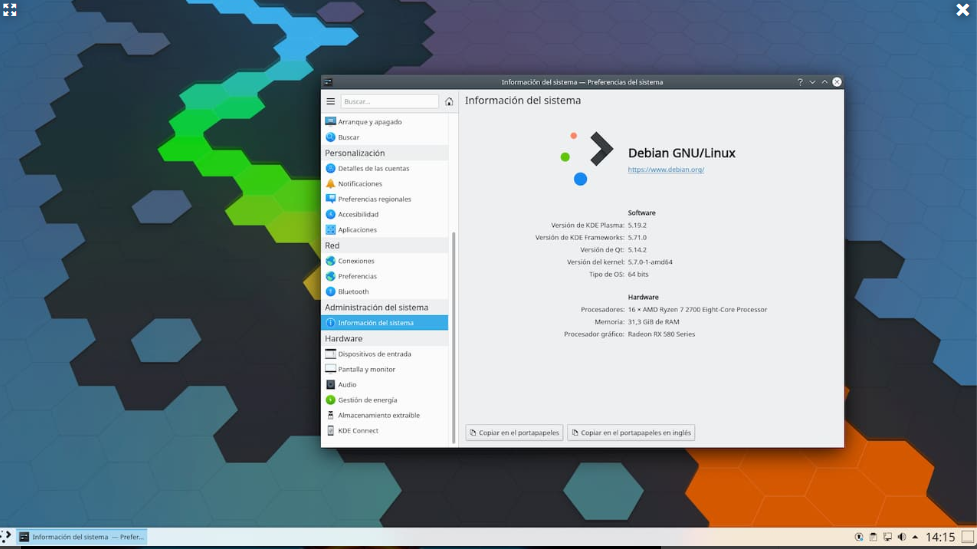Screen dimensions: 977x549
Task: Select Detalles de las cuentas
Action: click(384, 168)
